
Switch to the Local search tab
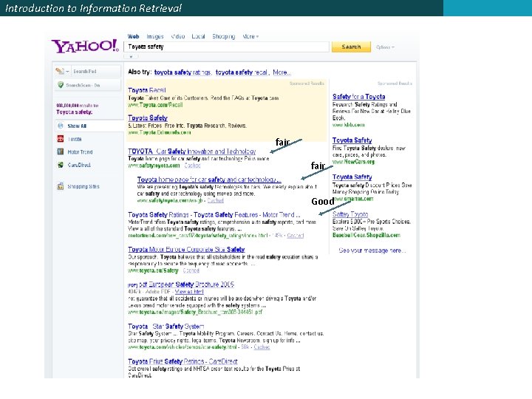198,36
